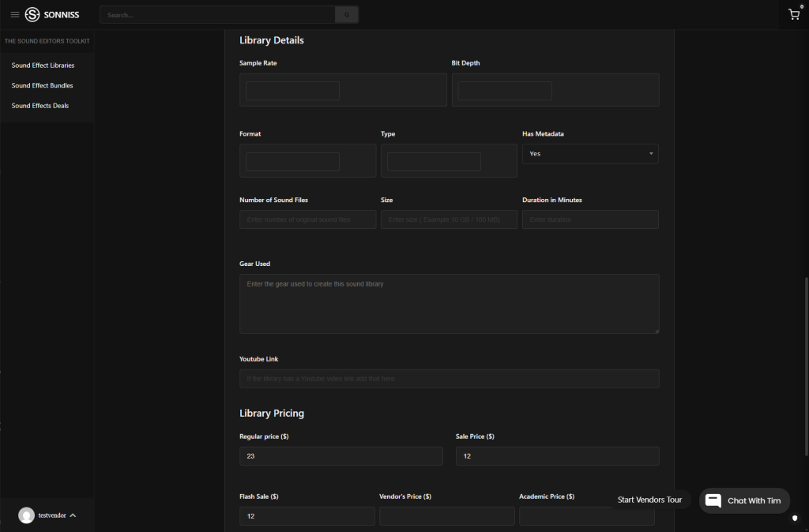
Task: Click the Flash Sale field
Action: tap(307, 516)
